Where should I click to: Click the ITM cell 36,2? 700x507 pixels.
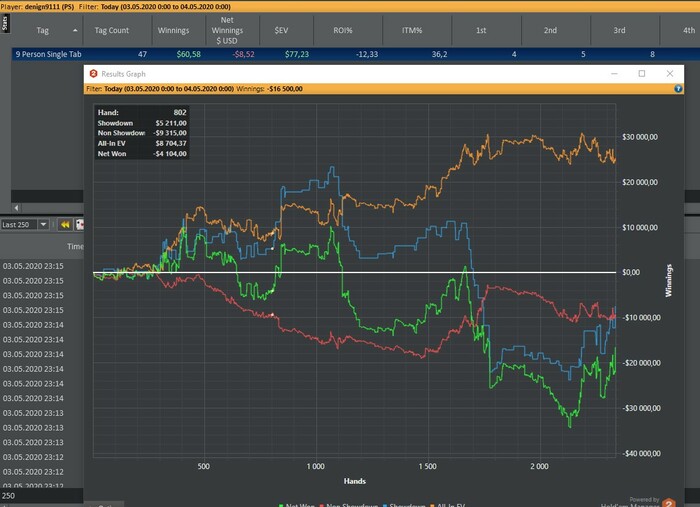(439, 54)
